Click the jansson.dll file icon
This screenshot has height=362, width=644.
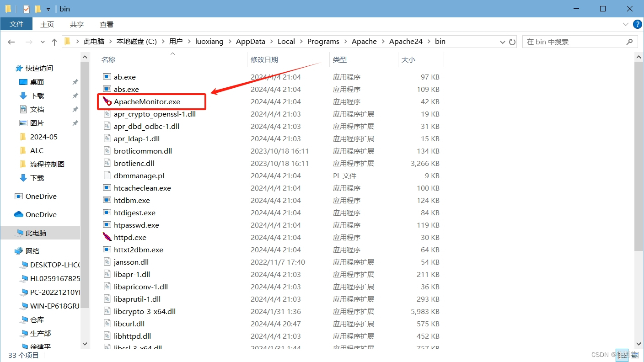[107, 262]
